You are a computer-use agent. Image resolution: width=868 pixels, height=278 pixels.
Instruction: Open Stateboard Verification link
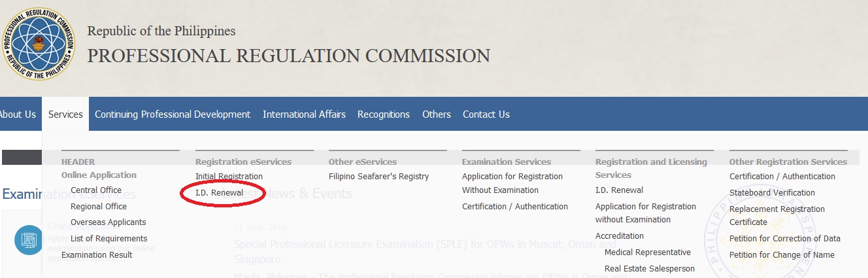tap(772, 193)
